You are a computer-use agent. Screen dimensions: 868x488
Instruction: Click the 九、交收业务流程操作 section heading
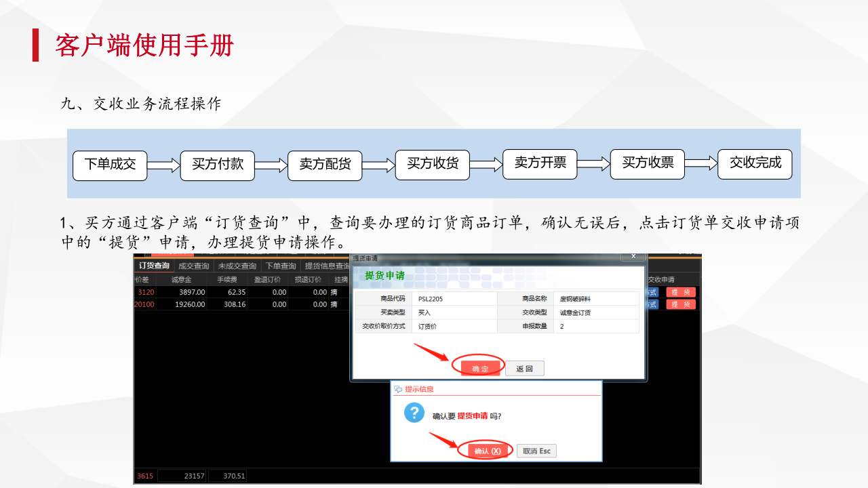[141, 104]
